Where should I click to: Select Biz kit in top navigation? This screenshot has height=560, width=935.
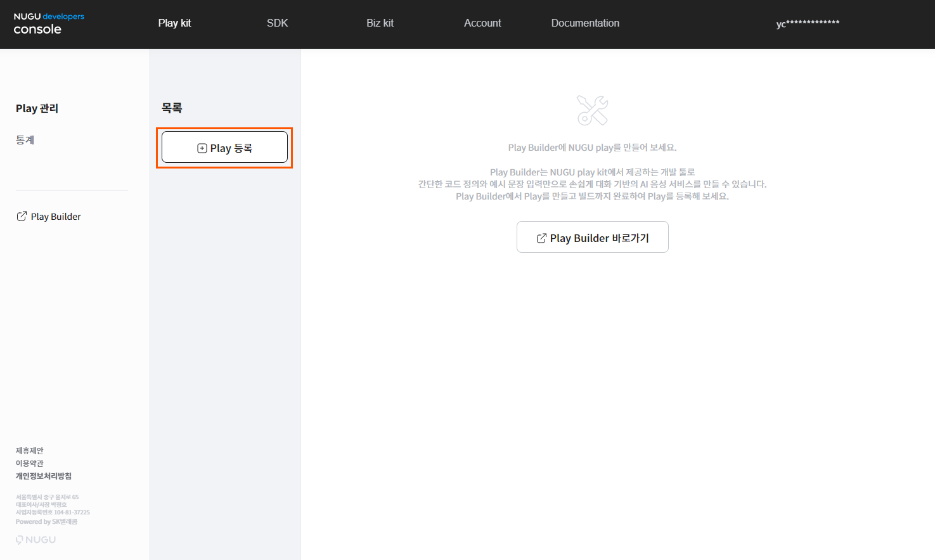point(380,23)
